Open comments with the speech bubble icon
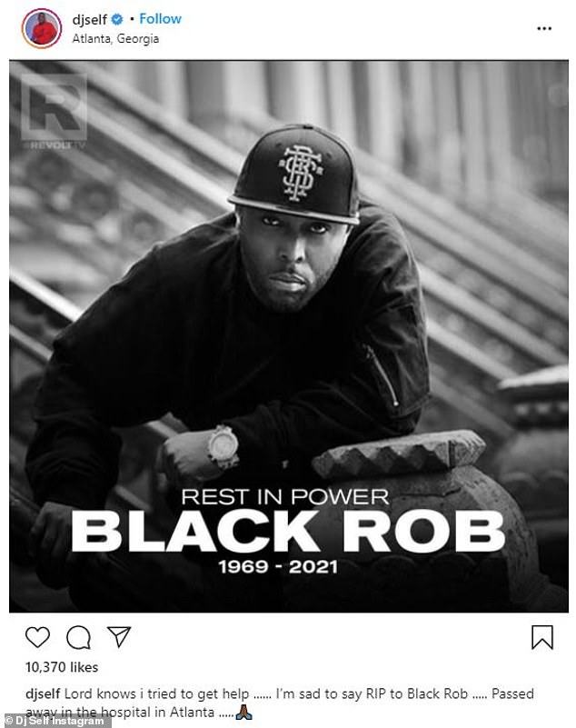Image resolution: width=576 pixels, height=728 pixels. tap(78, 637)
